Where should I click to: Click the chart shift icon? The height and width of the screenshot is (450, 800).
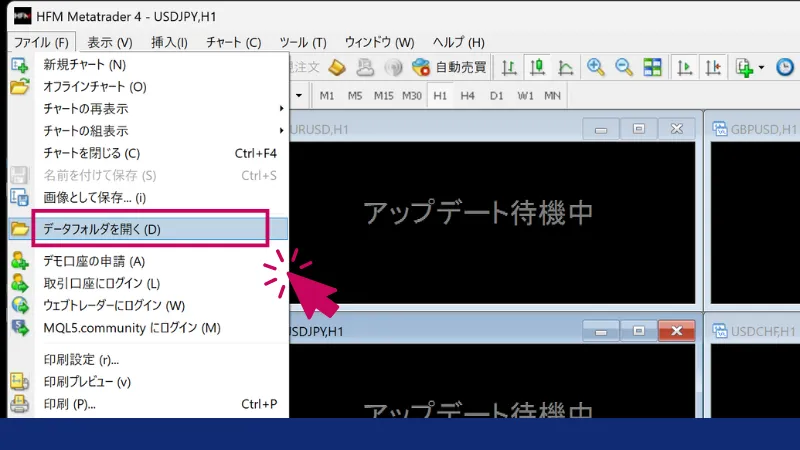[x=713, y=68]
